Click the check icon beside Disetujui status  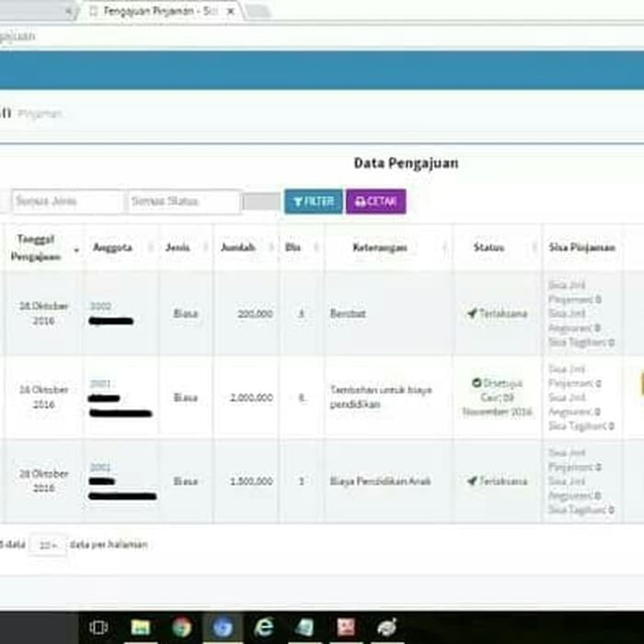(x=477, y=383)
